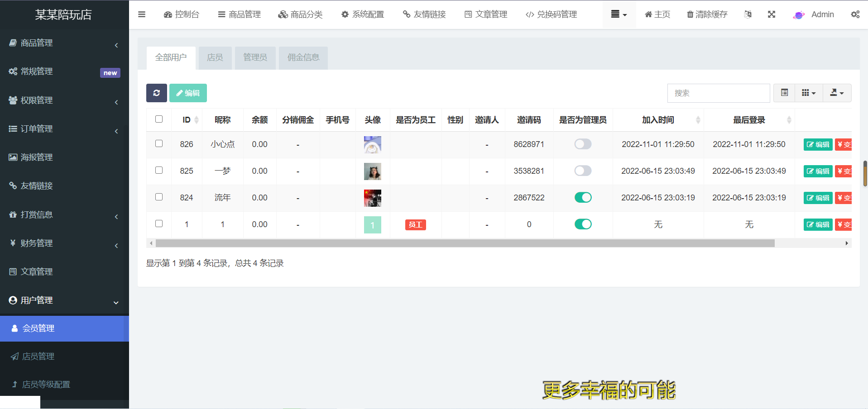Screen dimensions: 868x409
Task: Toggle the hamburger sidebar collapse icon
Action: [x=142, y=14]
